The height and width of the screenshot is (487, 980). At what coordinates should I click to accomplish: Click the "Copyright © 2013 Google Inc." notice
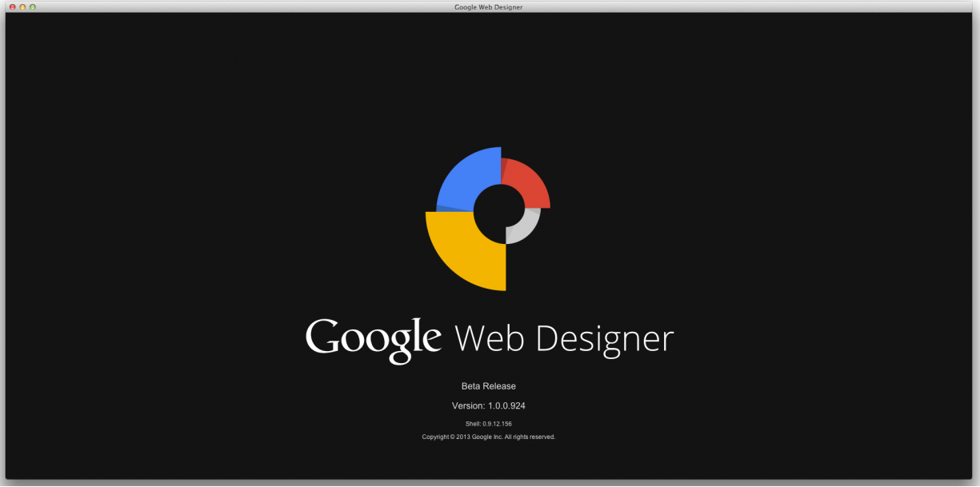pyautogui.click(x=489, y=437)
